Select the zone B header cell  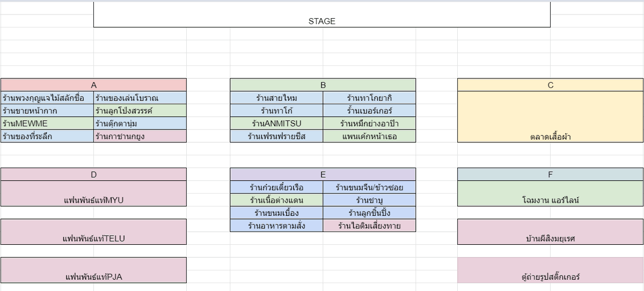coord(323,85)
